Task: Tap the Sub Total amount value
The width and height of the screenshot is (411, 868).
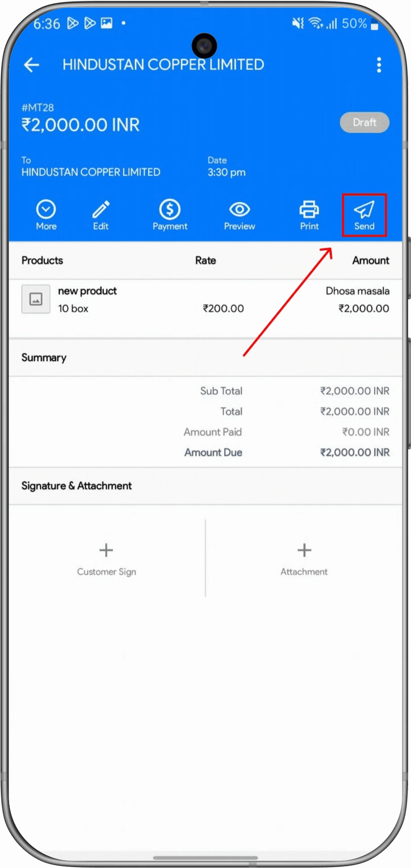Action: click(355, 391)
